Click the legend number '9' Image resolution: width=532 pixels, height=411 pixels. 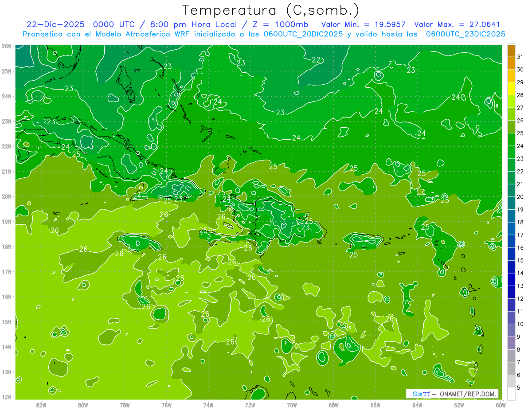pos(519,337)
